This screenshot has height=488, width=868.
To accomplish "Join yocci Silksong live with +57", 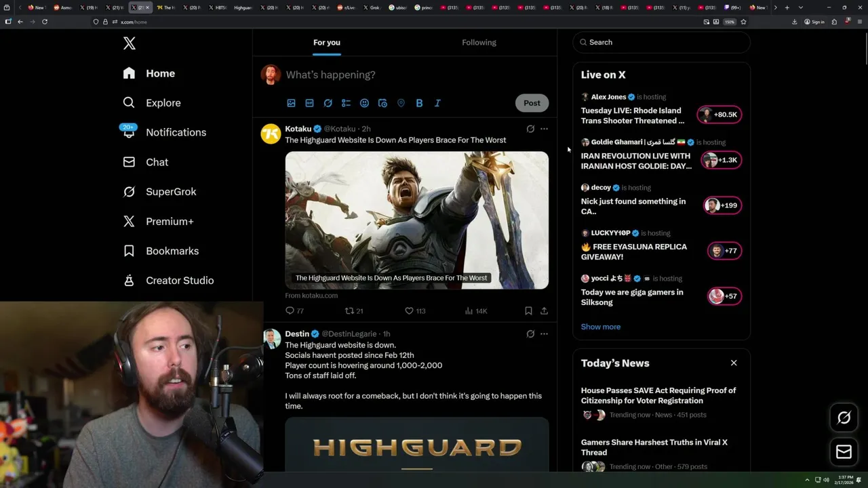I will tap(724, 296).
